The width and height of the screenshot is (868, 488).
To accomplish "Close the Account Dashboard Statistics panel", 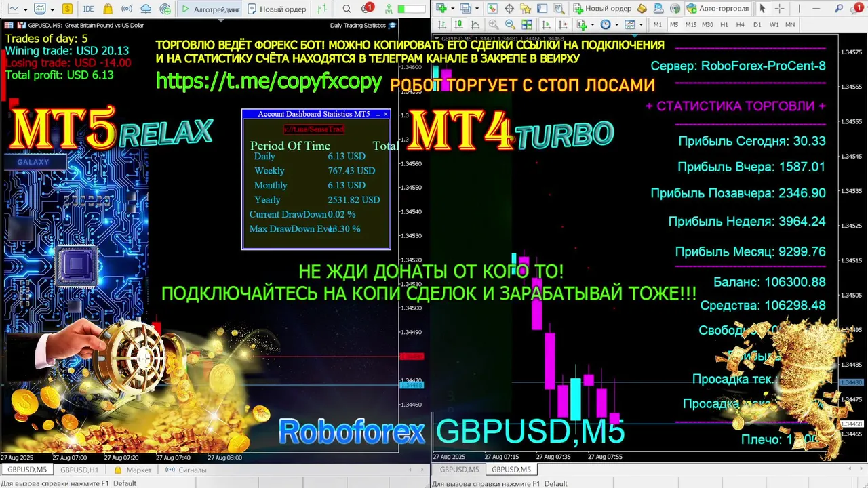I will pyautogui.click(x=386, y=114).
